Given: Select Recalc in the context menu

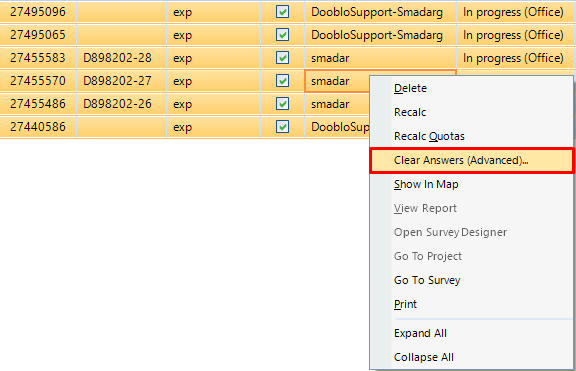Looking at the screenshot, I should (471, 112).
